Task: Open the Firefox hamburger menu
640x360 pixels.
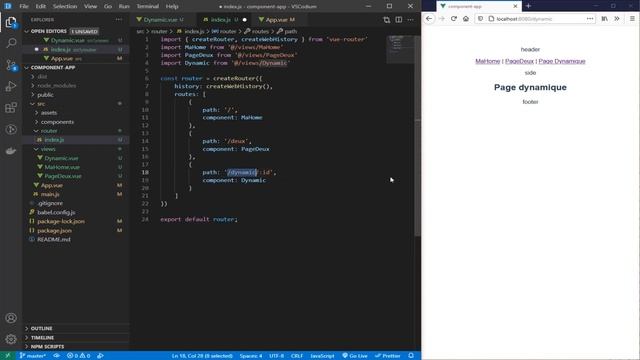Action: point(632,19)
